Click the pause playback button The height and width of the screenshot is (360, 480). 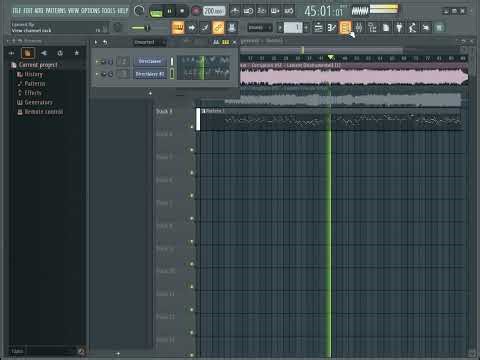(170, 11)
